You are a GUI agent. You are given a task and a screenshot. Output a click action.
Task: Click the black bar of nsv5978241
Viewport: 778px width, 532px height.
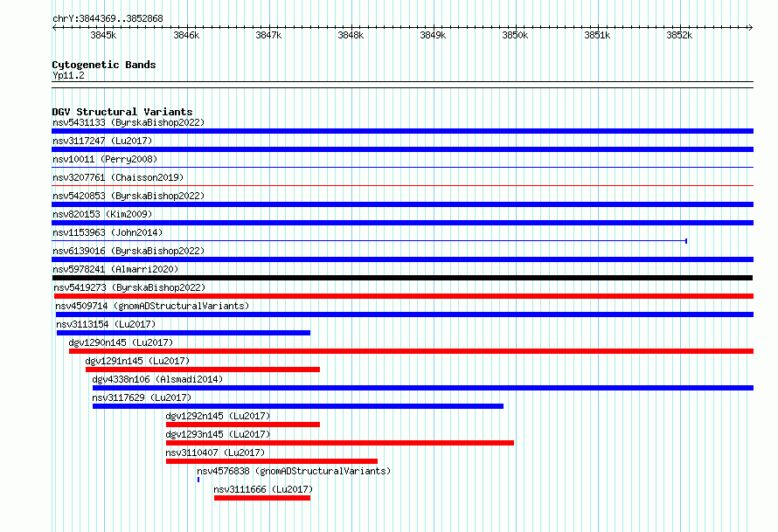[x=402, y=278]
